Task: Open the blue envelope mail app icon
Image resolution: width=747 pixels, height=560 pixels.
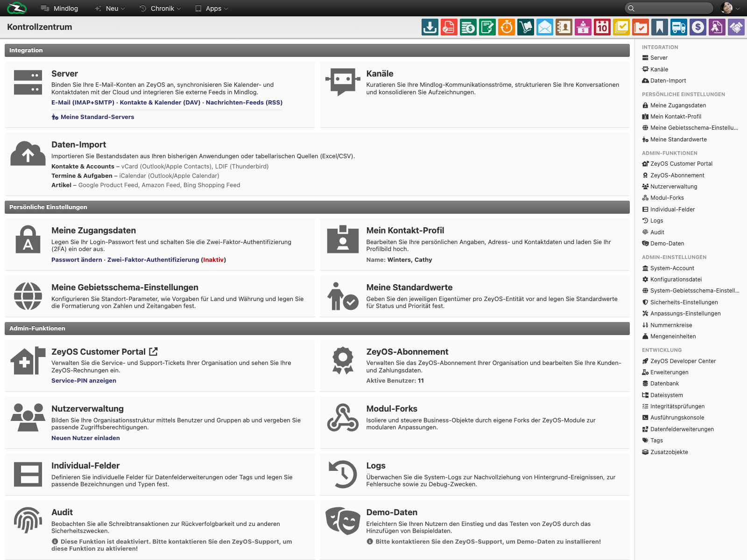Action: point(545,27)
